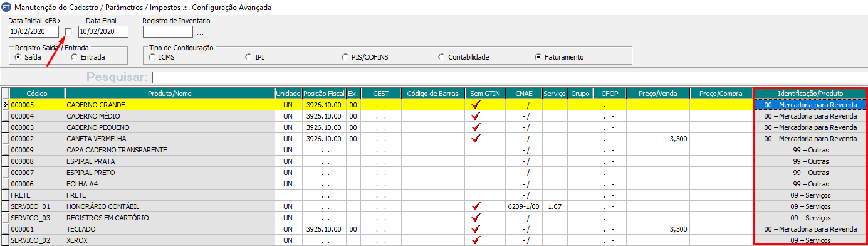Click the Data Inicial date field
Screen dimensions: 868x246
[34, 31]
